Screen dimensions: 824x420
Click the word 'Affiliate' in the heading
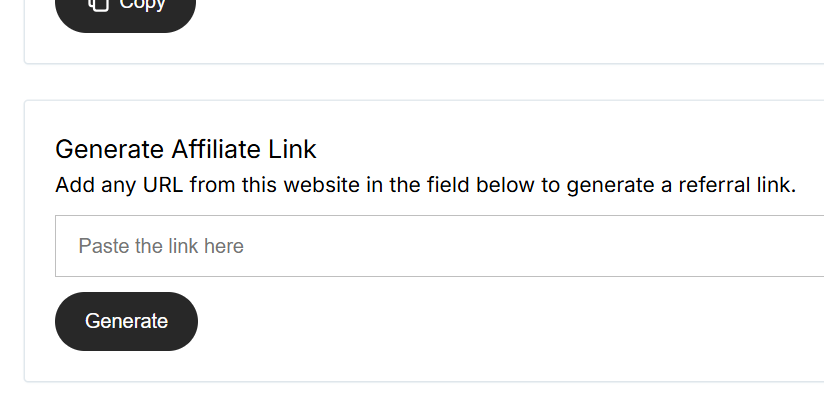click(x=216, y=150)
